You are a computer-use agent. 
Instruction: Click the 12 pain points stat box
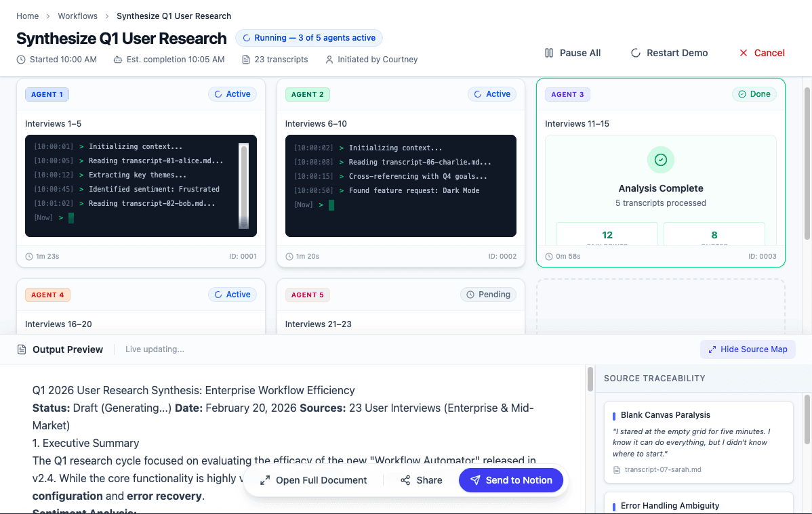(607, 234)
